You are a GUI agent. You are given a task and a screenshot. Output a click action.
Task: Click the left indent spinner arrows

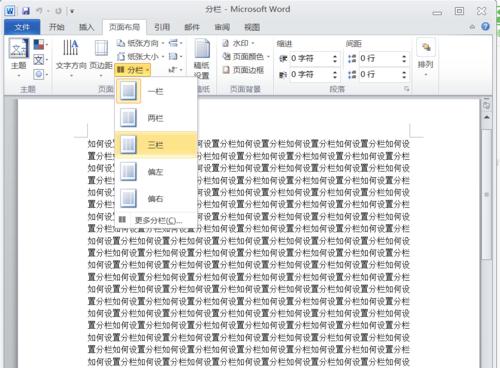pos(335,59)
